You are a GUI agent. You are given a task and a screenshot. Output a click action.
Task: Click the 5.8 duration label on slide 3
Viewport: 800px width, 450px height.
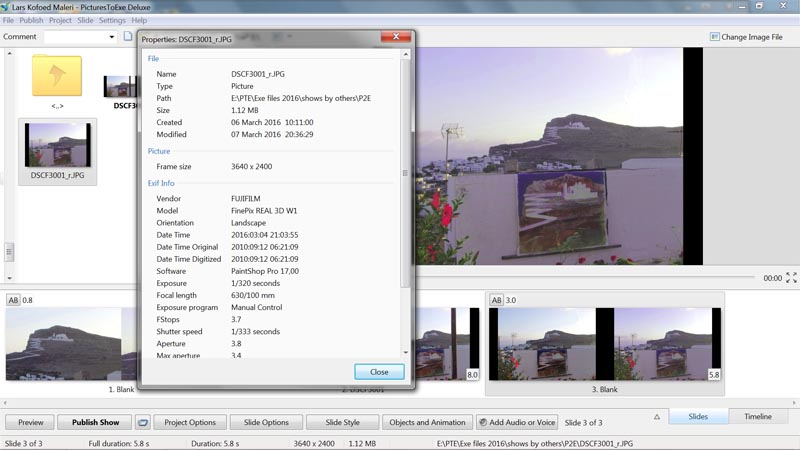pyautogui.click(x=714, y=374)
